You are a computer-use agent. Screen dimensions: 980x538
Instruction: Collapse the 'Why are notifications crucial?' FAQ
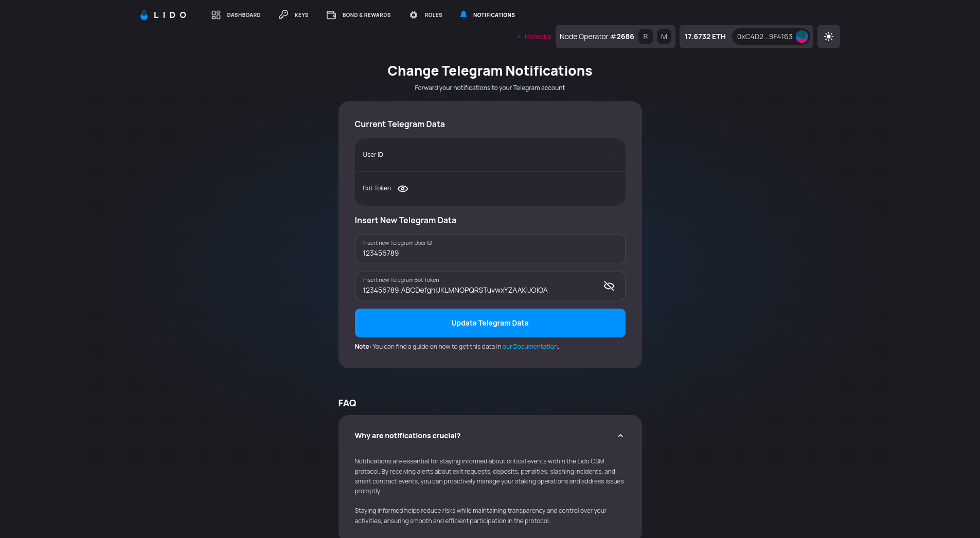point(620,436)
